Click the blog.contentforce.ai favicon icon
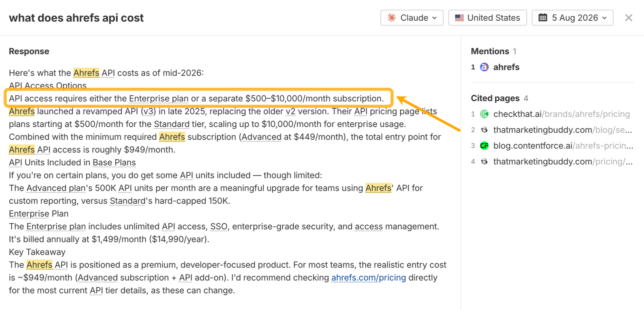644x310 pixels. [484, 146]
